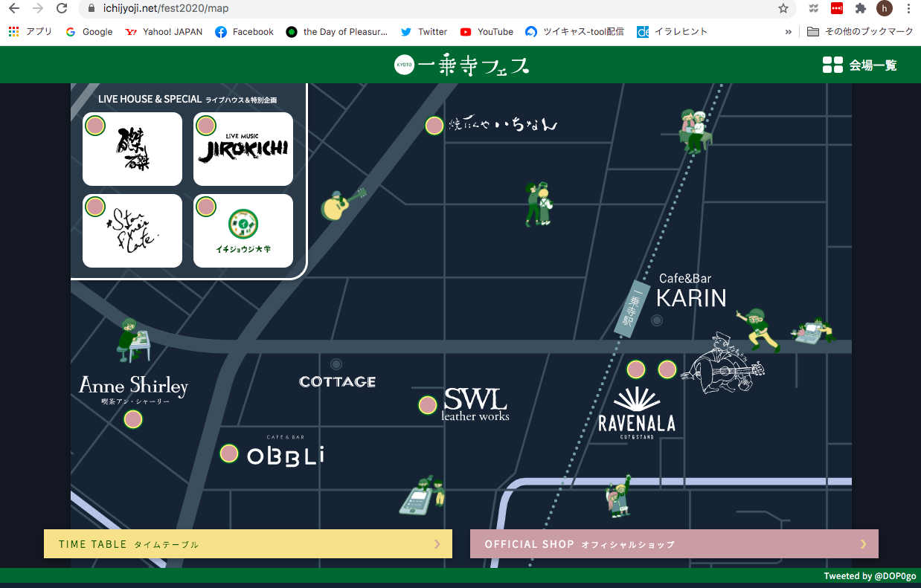Open the アプリ apps bookmark

(30, 32)
